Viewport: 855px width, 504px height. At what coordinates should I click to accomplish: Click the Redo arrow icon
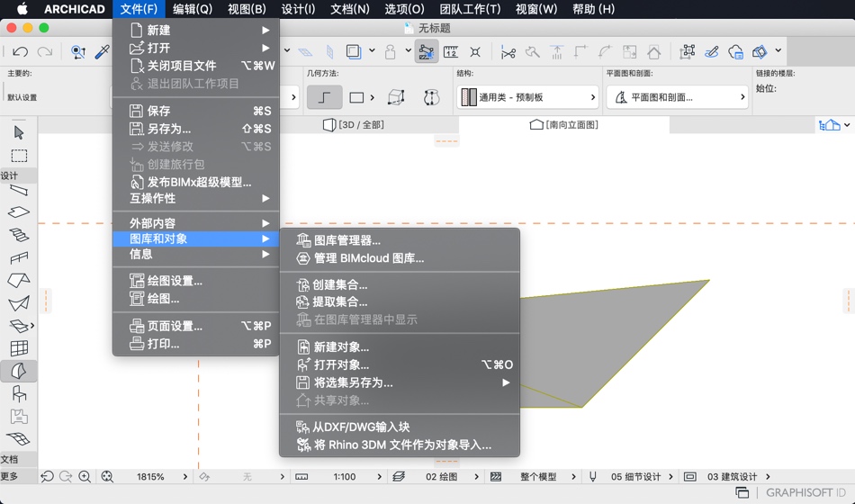[45, 52]
